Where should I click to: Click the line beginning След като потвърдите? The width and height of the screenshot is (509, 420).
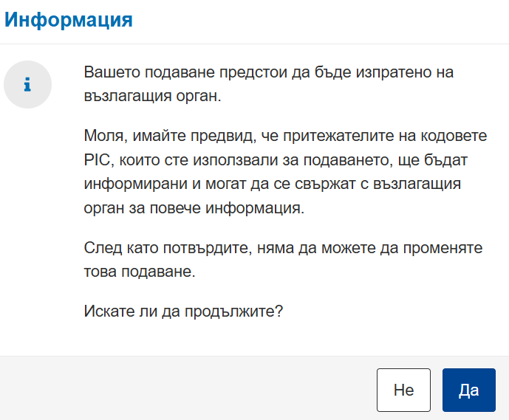283,248
